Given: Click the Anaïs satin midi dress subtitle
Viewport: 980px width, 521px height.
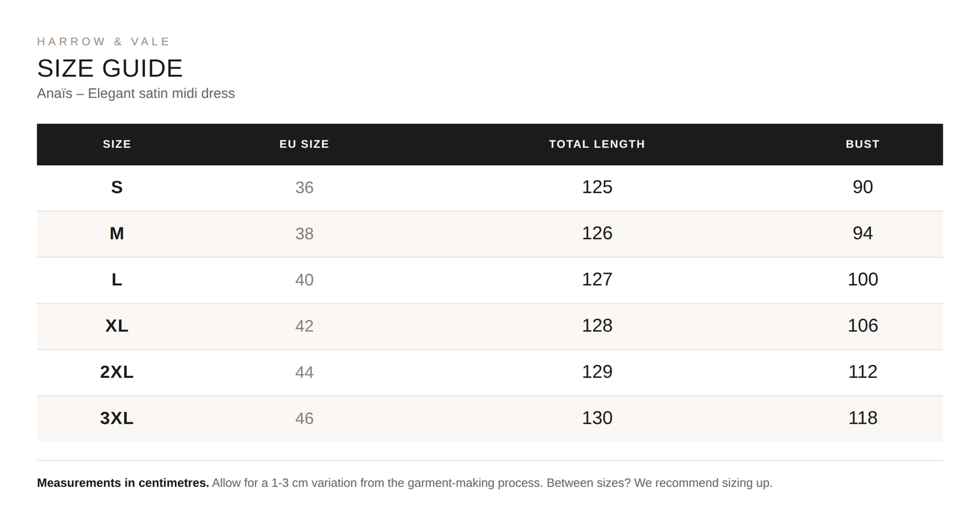Looking at the screenshot, I should tap(136, 93).
